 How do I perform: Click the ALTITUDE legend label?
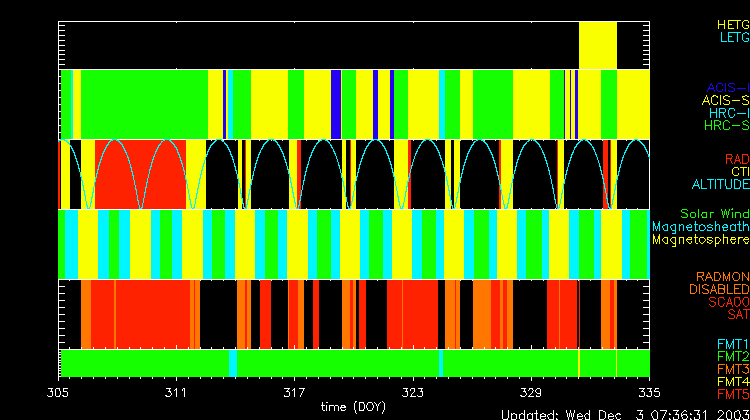tap(720, 185)
